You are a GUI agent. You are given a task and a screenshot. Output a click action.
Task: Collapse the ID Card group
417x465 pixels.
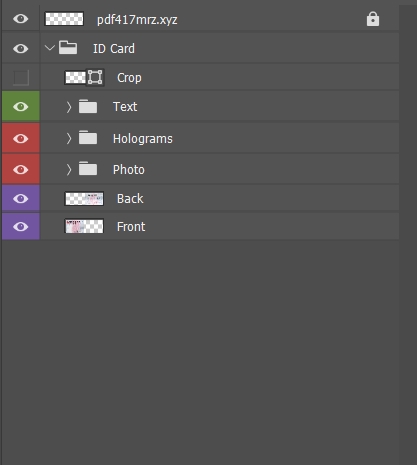pyautogui.click(x=49, y=48)
